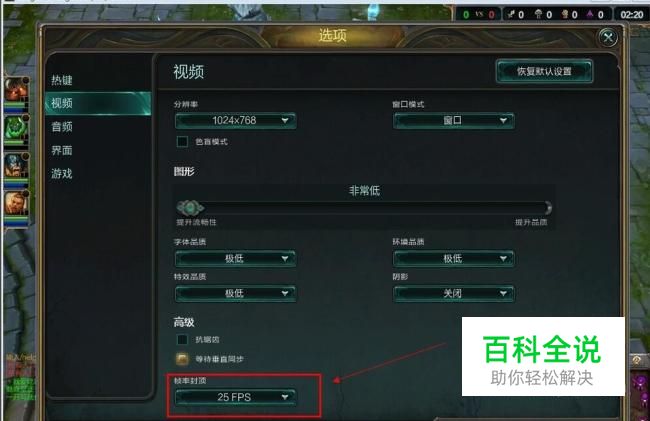This screenshot has width=650, height=421.
Task: Uncheck the 等待垂直同步 vsync checkbox
Action: pos(182,359)
